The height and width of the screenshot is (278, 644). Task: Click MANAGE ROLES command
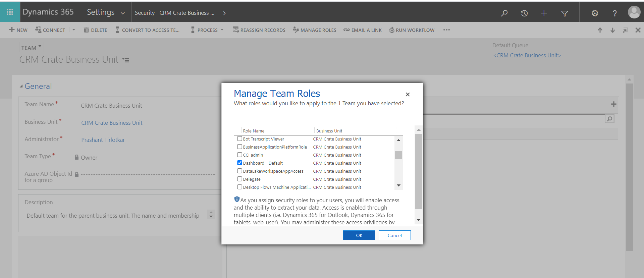314,30
